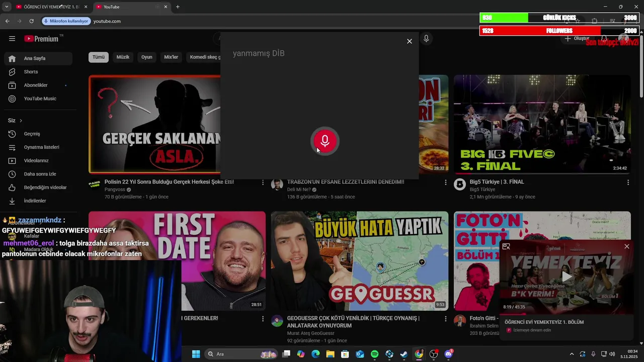Open Videolarınız in sidebar
The width and height of the screenshot is (644, 362).
coord(38,161)
